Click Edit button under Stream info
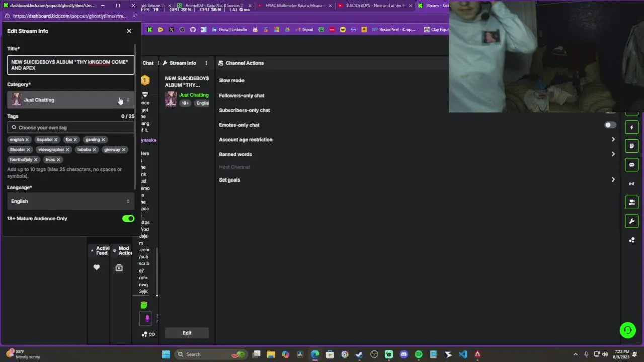Screen dimensions: 644x362 tap(187, 333)
